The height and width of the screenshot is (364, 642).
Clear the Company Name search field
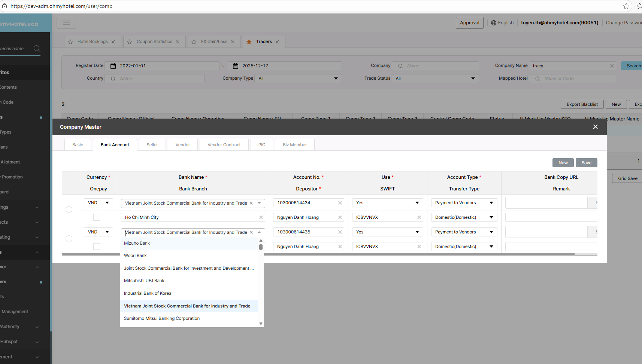(612, 66)
